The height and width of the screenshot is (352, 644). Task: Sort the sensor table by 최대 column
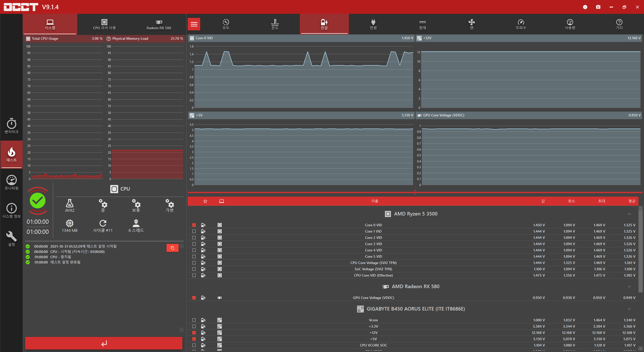[x=601, y=201]
